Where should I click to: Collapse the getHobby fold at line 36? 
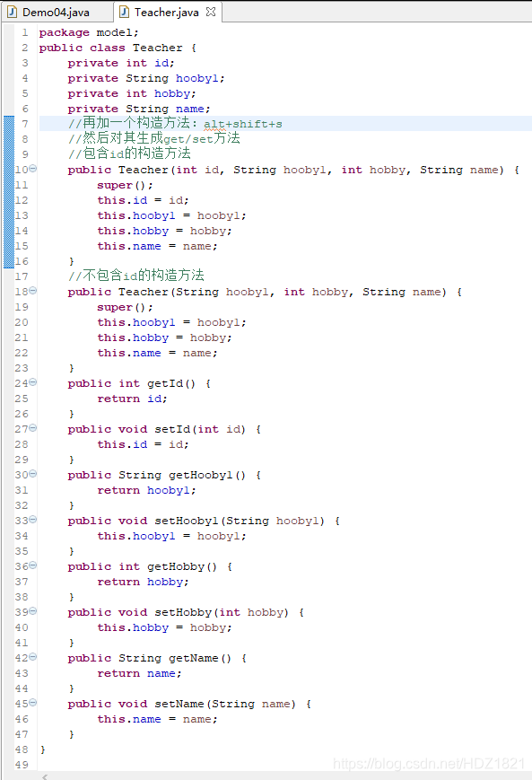click(33, 565)
